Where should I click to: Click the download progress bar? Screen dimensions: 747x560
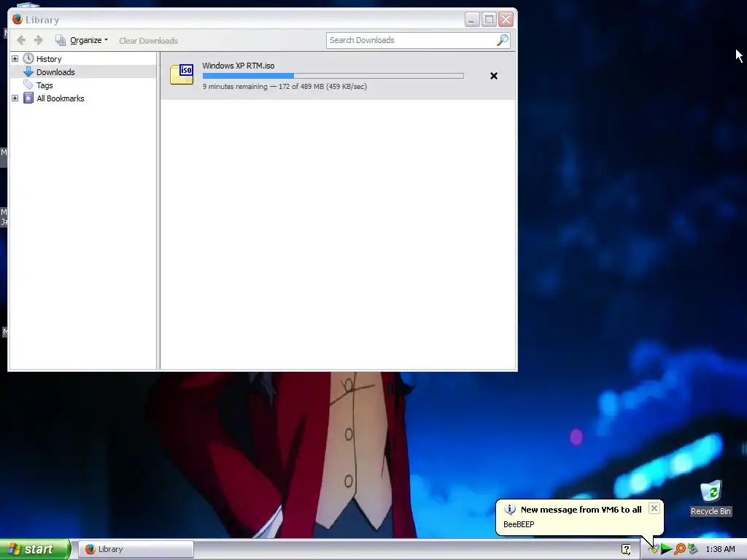click(x=333, y=76)
